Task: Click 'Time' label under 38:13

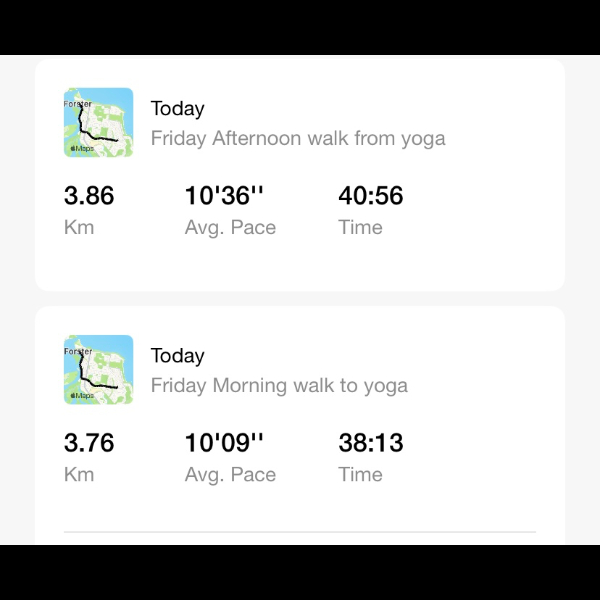Action: coord(360,474)
